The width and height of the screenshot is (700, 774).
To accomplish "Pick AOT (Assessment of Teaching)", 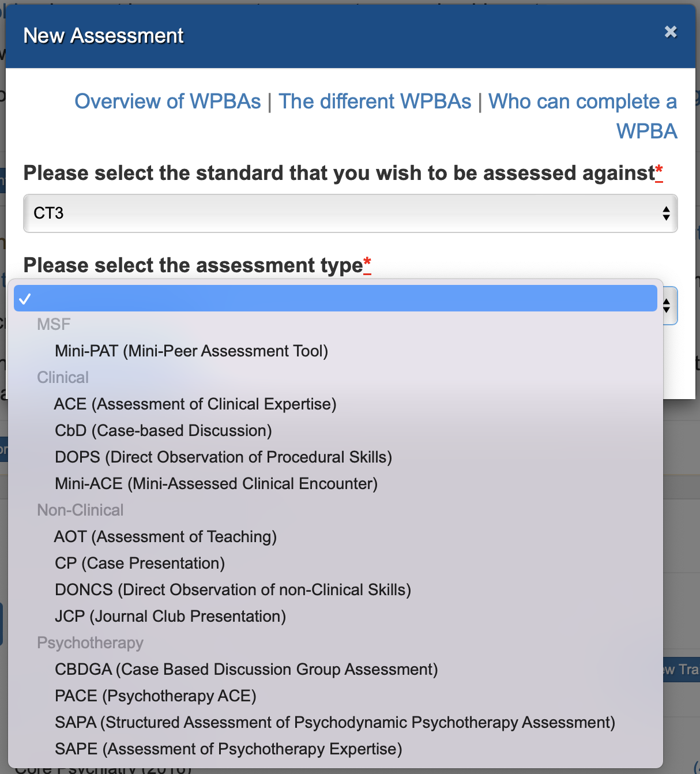I will click(165, 536).
